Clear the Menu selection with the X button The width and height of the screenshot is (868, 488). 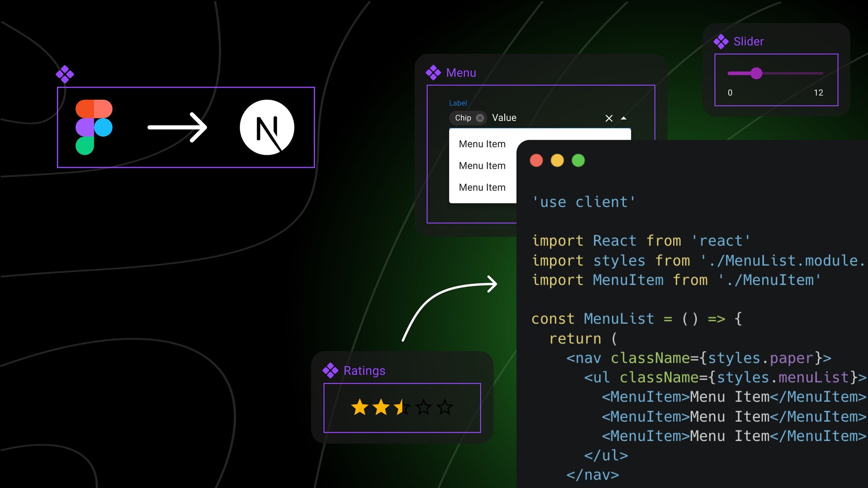coord(608,118)
